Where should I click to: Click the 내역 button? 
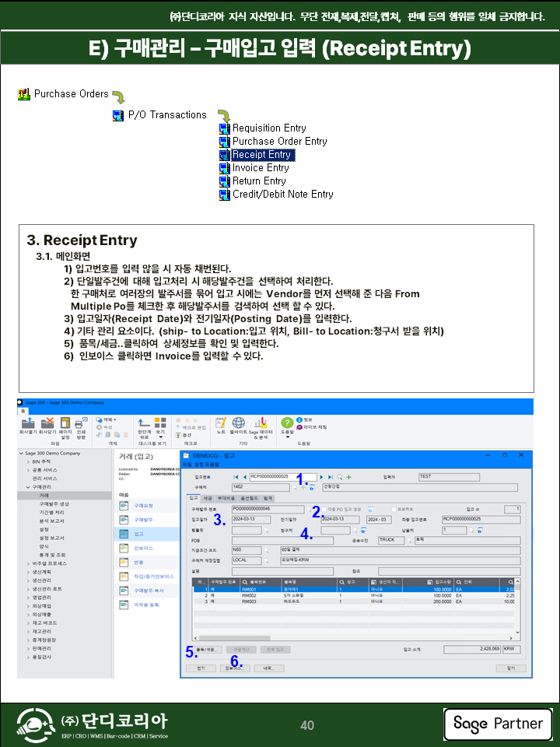pyautogui.click(x=268, y=669)
